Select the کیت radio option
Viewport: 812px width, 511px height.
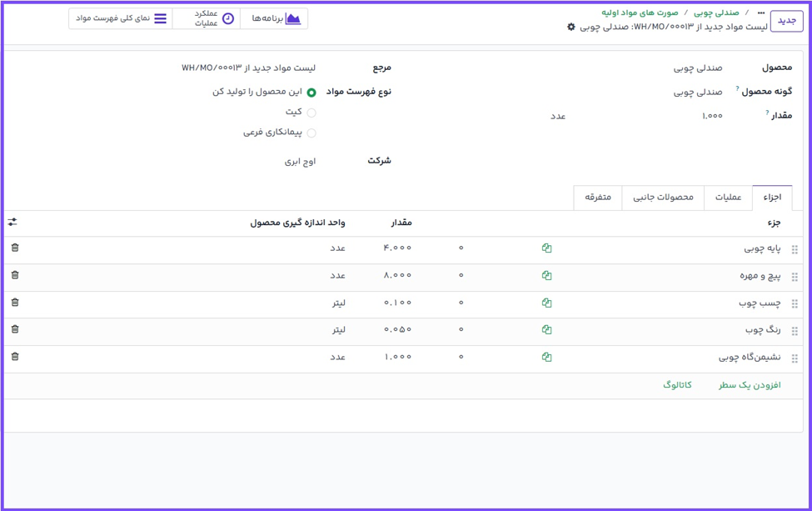pos(311,113)
